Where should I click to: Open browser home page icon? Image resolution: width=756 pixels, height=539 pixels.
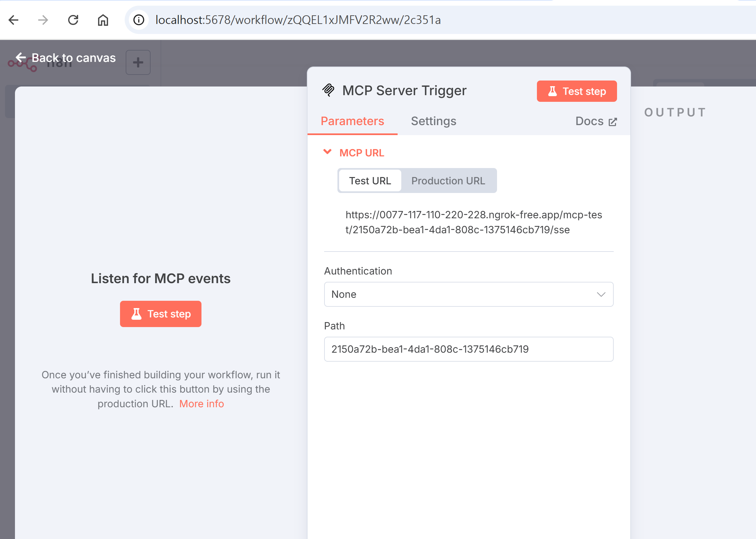pos(103,20)
